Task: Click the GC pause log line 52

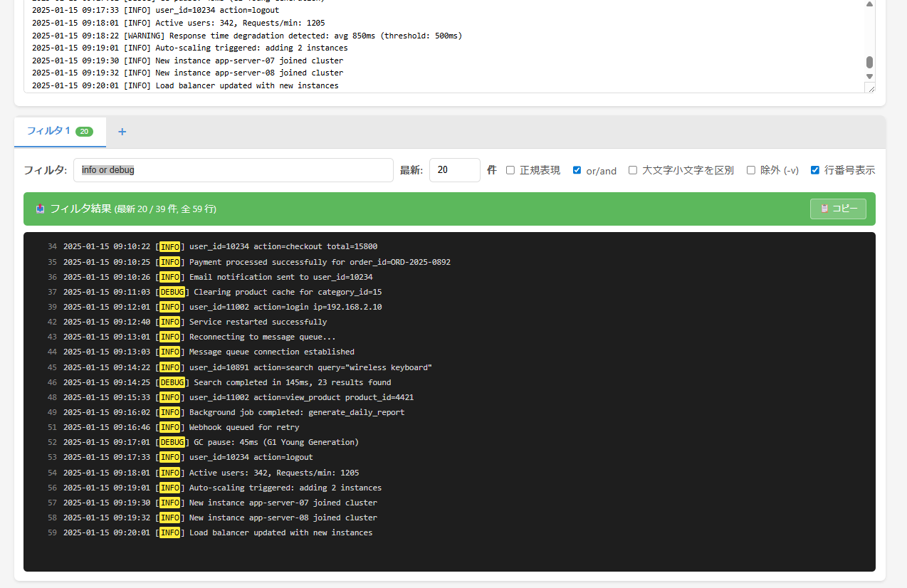Action: 276,442
